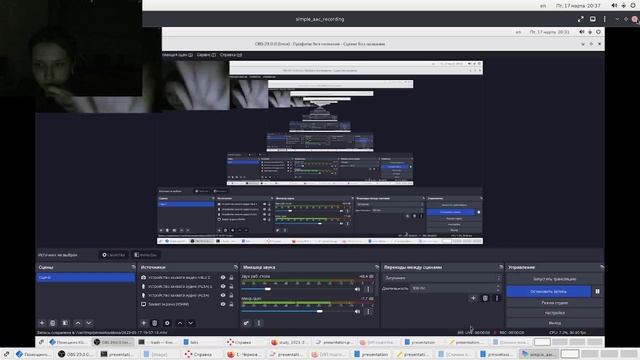This screenshot has height=360, width=640.
Task: Open the Сервис menu in OBS
Action: tap(206, 55)
